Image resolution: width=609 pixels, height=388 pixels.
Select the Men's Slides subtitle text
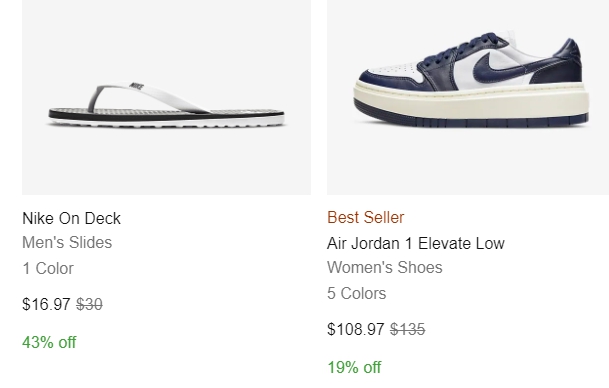tap(67, 242)
